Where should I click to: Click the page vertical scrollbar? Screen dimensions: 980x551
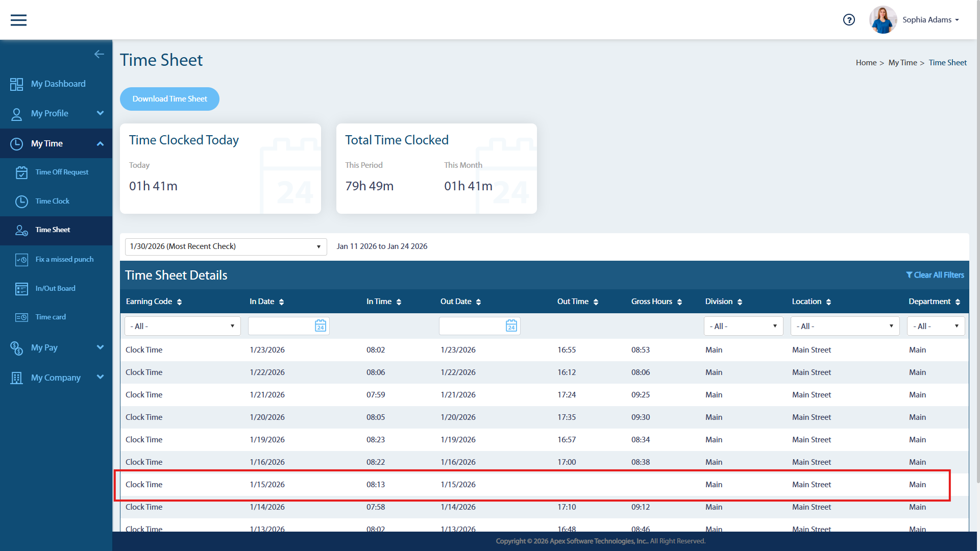978,241
